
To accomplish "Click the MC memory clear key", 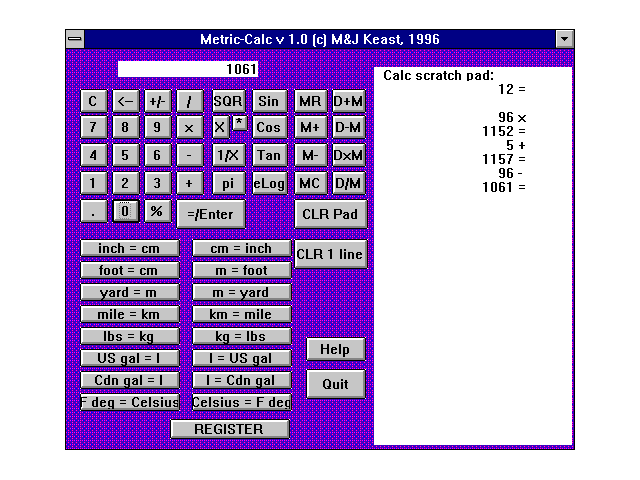I will point(310,183).
